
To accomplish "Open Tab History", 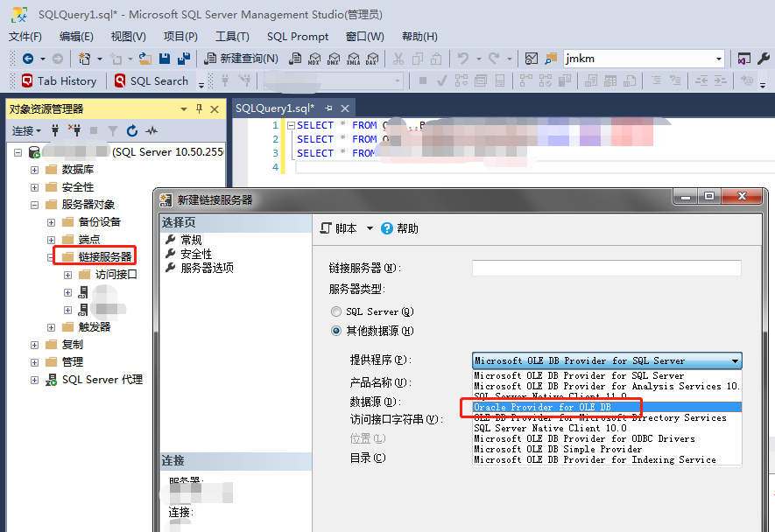I will click(x=60, y=81).
